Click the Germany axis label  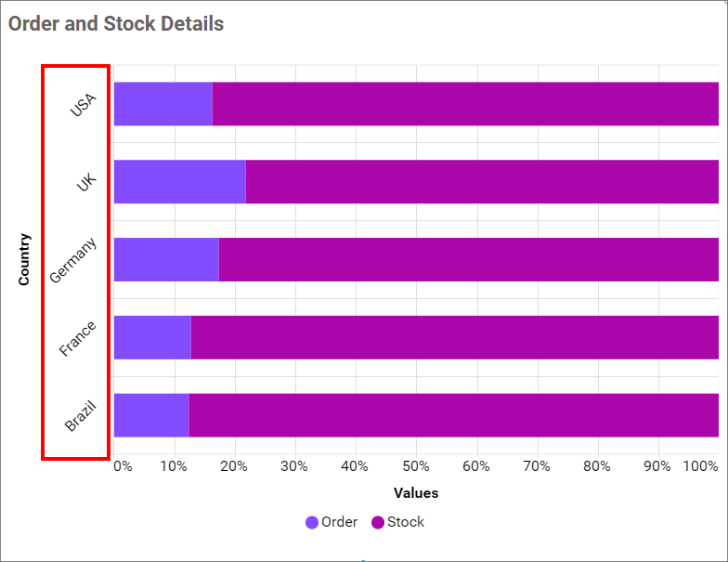click(73, 261)
